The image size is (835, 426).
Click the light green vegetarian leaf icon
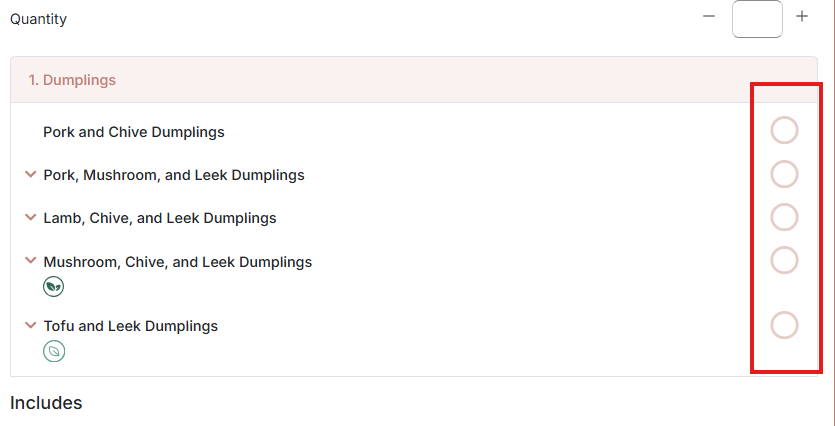[53, 351]
